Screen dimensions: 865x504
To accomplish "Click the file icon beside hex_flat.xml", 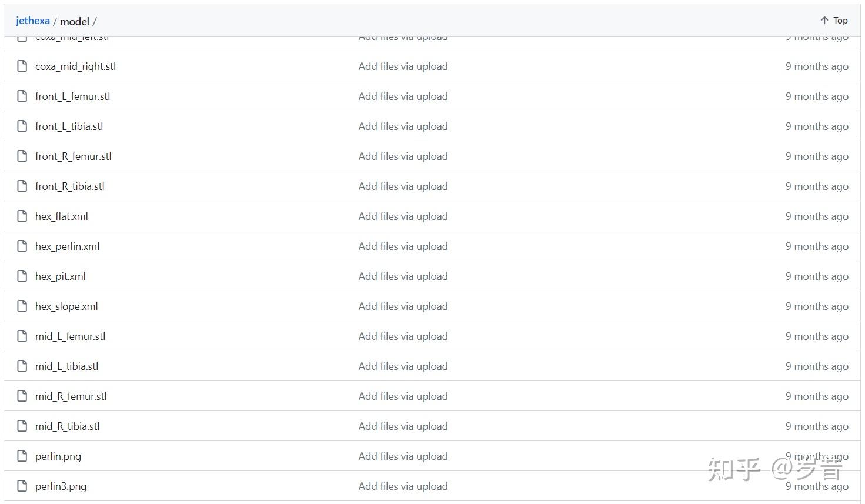I will [x=22, y=216].
